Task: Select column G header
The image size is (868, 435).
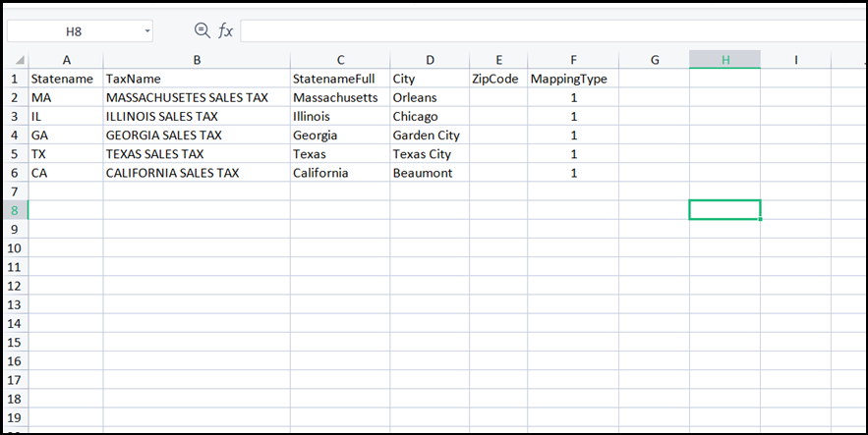Action: coord(655,60)
